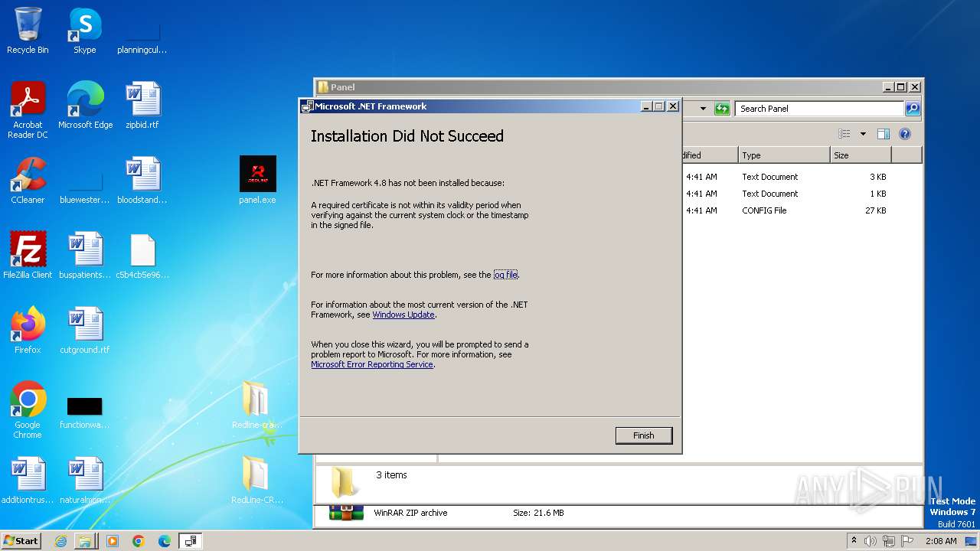
Task: Click the search magnifier button in Panel window
Action: coord(913,109)
